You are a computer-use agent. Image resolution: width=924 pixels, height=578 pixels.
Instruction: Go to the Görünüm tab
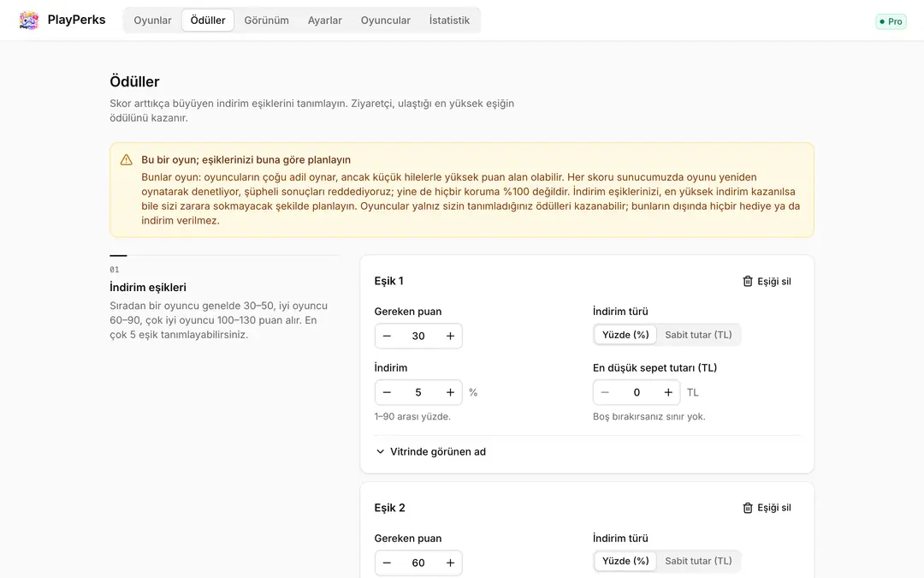click(266, 20)
